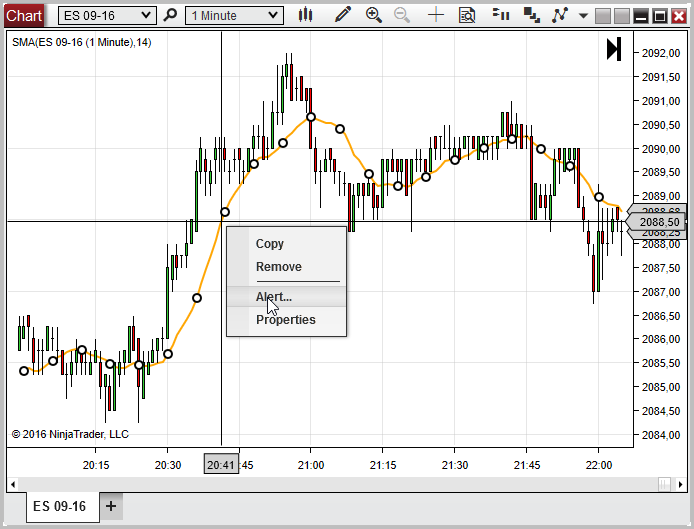Screen dimensions: 694x529
Task: Choose Copy from the context menu
Action: point(270,244)
